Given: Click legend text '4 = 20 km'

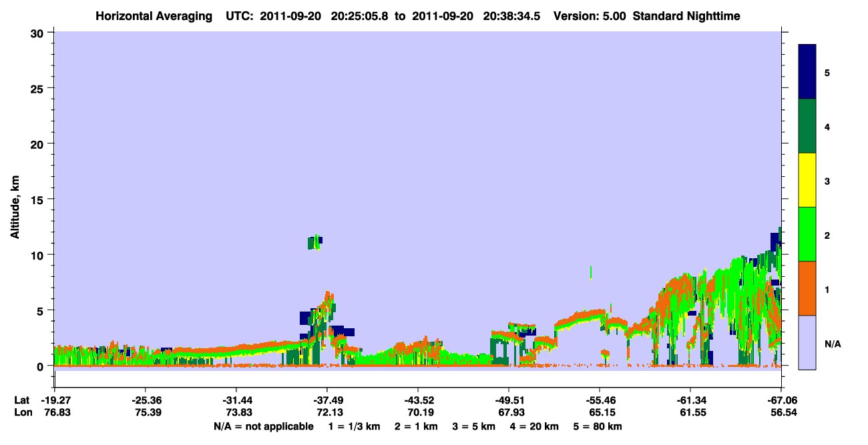Looking at the screenshot, I should (534, 426).
